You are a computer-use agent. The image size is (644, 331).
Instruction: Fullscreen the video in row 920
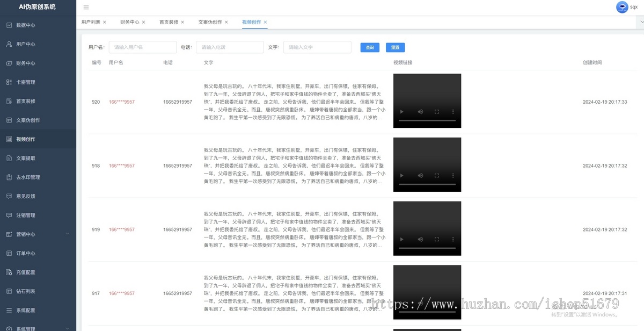(437, 112)
